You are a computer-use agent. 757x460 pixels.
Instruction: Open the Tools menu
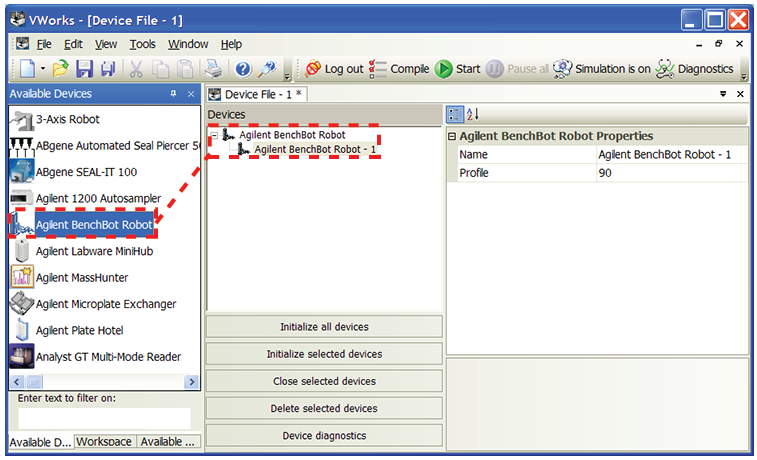coord(142,44)
